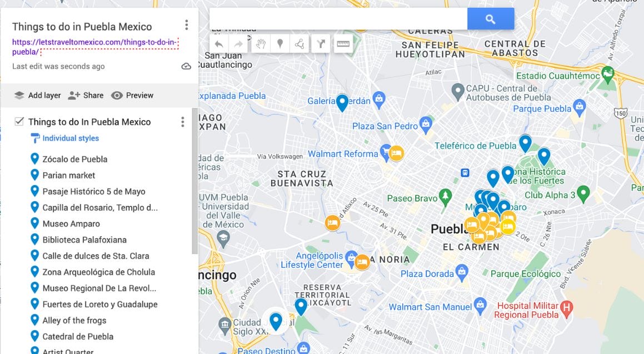
Task: Click the blue search button
Action: 491,18
